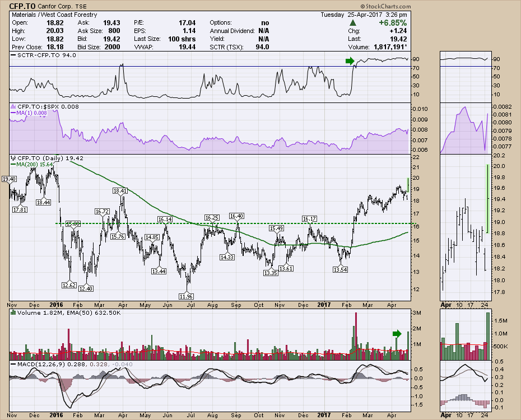The width and height of the screenshot is (521, 420).
Task: Click the 12.62 low price label
Action: click(x=69, y=285)
